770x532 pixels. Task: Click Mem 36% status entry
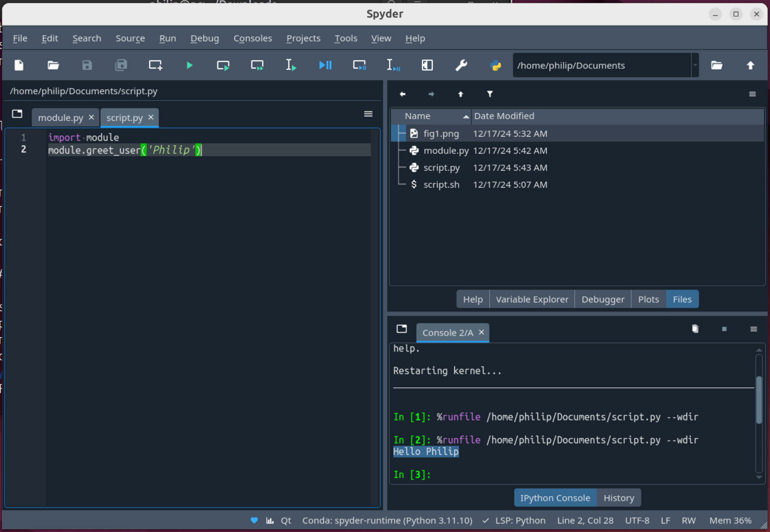coord(730,520)
